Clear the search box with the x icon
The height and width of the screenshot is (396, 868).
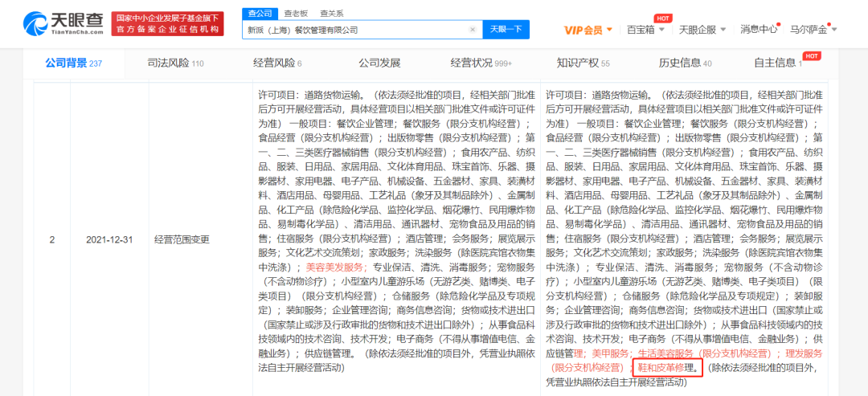coord(473,30)
